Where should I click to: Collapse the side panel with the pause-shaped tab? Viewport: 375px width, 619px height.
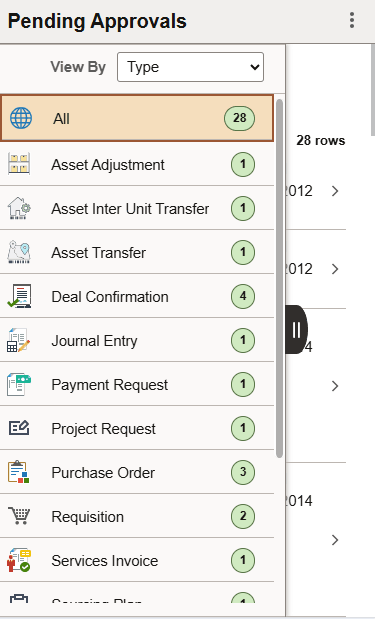[x=296, y=329]
